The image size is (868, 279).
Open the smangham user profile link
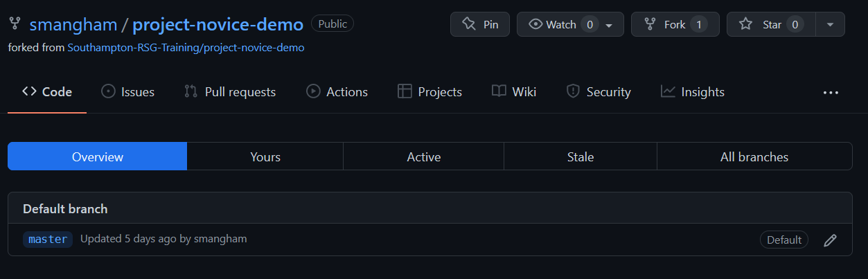[x=73, y=24]
